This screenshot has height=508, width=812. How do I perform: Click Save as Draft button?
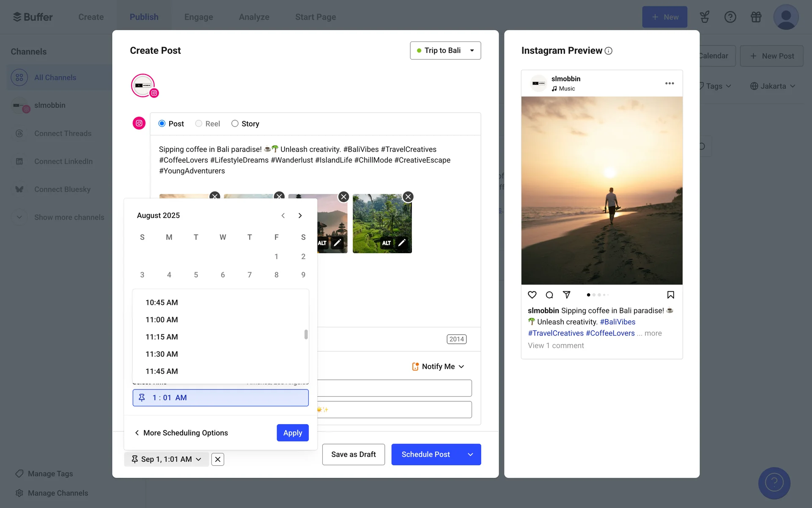(353, 454)
